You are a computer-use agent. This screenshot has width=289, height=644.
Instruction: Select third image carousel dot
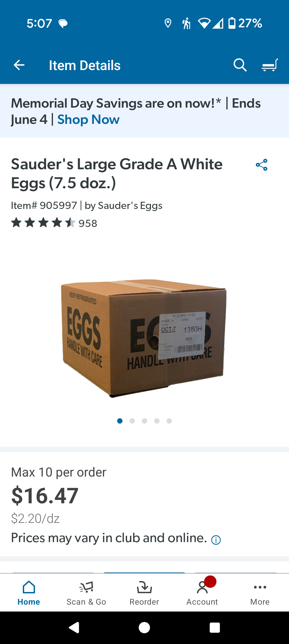pyautogui.click(x=144, y=421)
